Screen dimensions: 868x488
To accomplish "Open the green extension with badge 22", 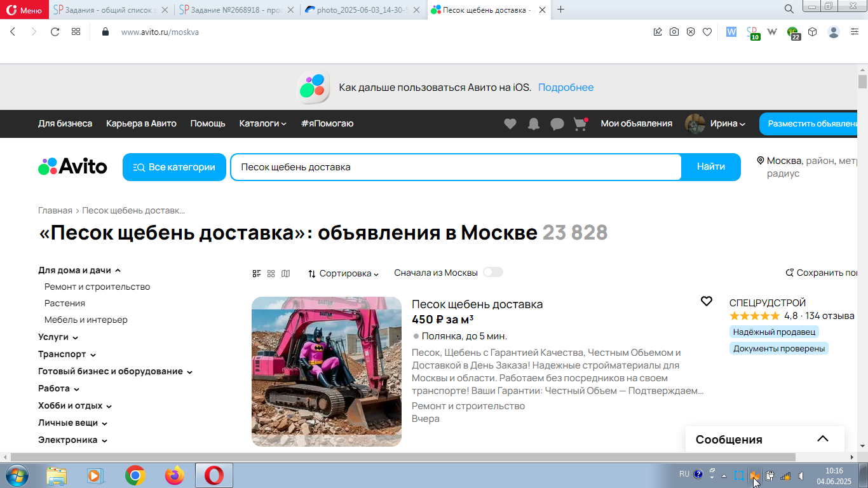I will click(794, 32).
